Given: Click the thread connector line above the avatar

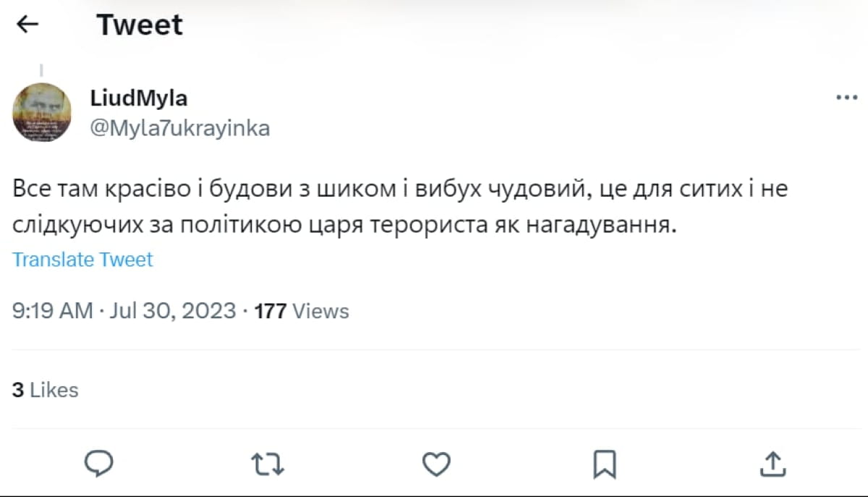Looking at the screenshot, I should coord(41,71).
